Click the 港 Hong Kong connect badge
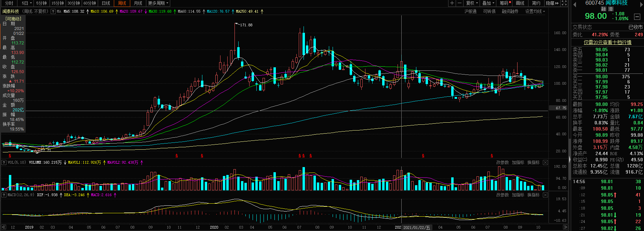 [611, 9]
